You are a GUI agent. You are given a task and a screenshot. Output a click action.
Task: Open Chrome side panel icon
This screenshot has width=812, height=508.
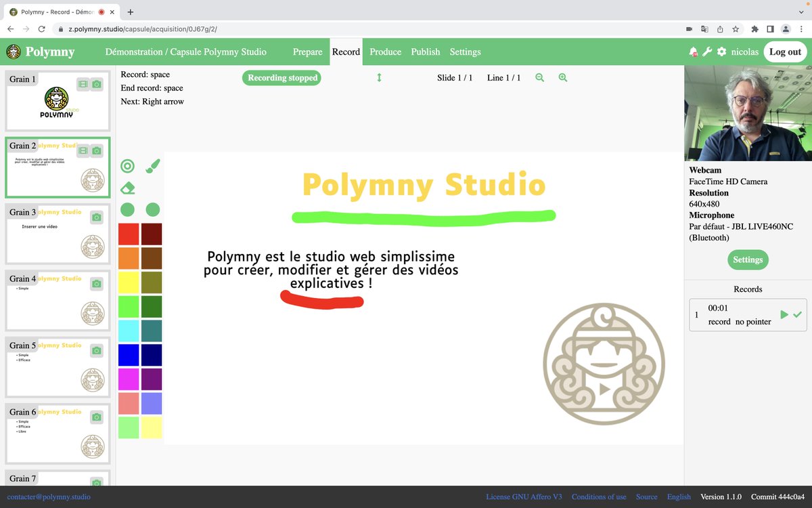click(x=770, y=29)
